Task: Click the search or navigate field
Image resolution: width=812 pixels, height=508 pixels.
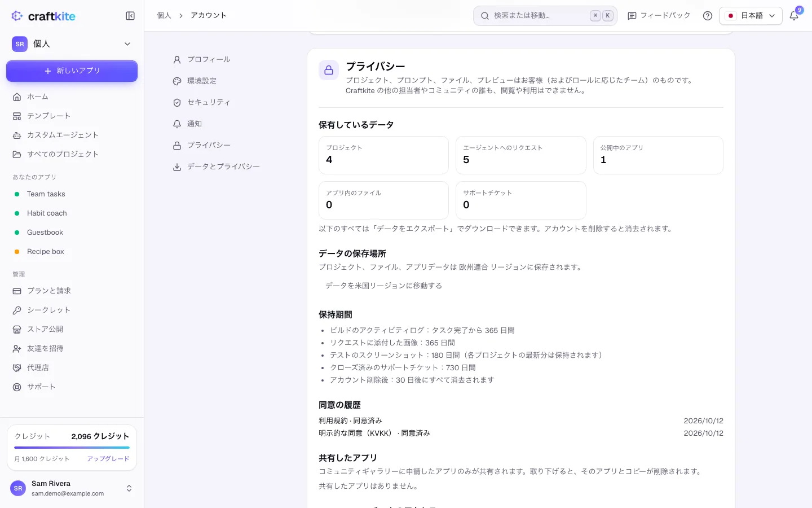Action: 545,16
